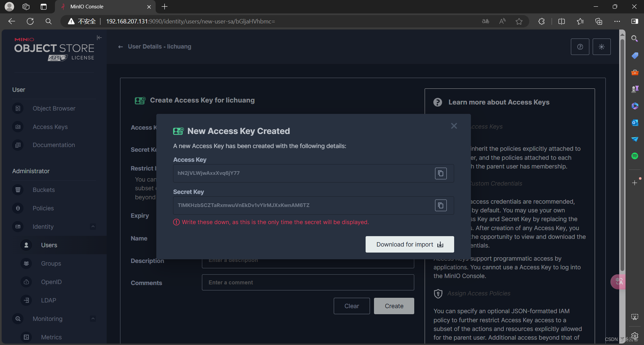This screenshot has width=644, height=345.
Task: Click the Monitoring magnifier icon
Action: pyautogui.click(x=18, y=319)
